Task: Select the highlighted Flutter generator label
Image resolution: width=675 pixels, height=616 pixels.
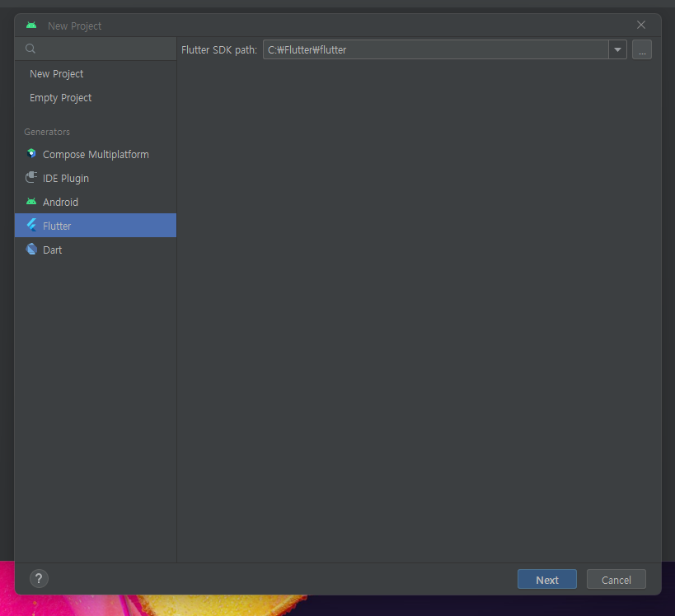Action: coord(57,226)
